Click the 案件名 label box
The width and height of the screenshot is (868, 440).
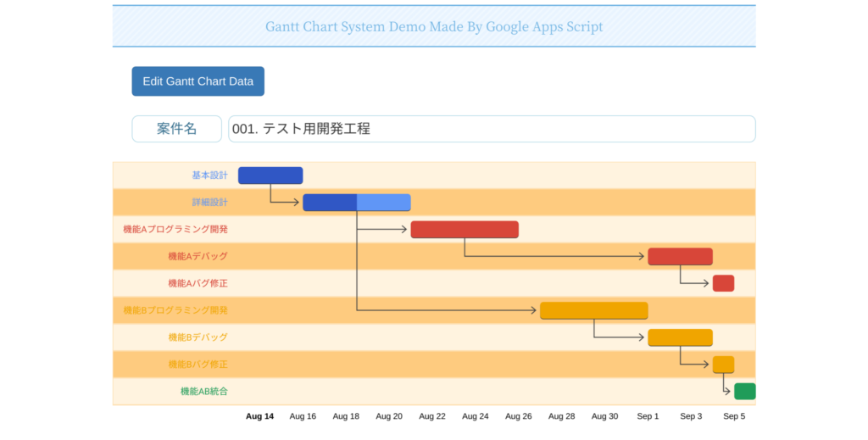point(176,129)
